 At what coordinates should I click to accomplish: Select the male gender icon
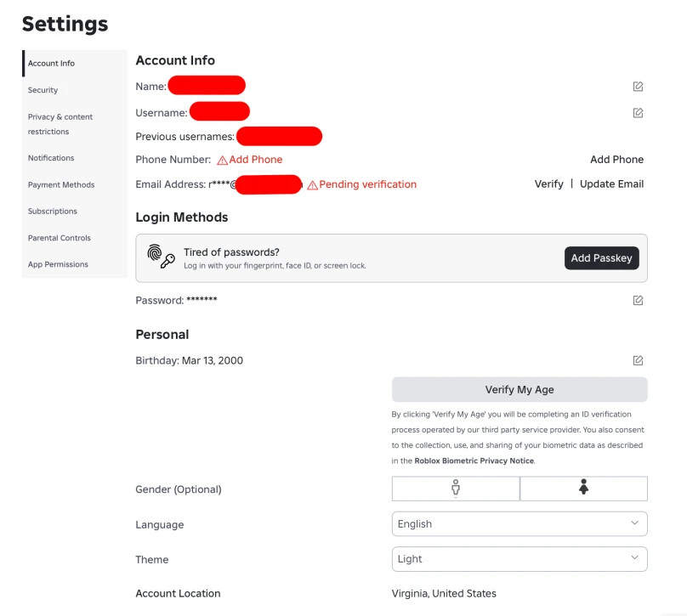456,489
